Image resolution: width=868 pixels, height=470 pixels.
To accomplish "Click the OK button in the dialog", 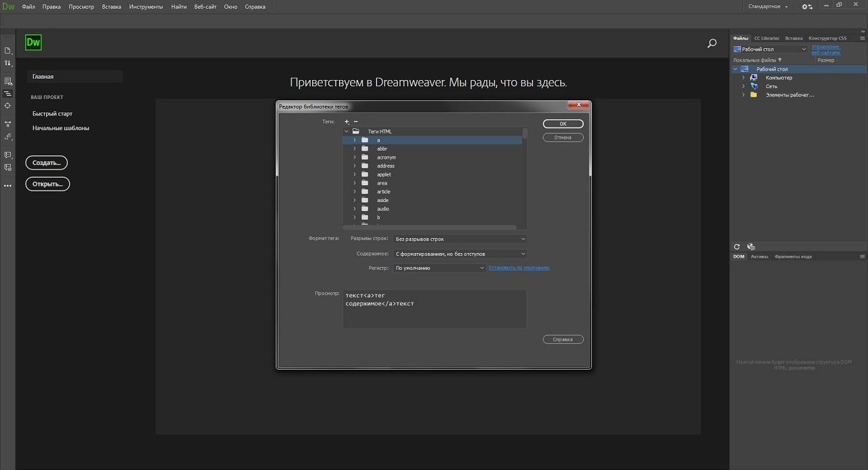I will 563,124.
